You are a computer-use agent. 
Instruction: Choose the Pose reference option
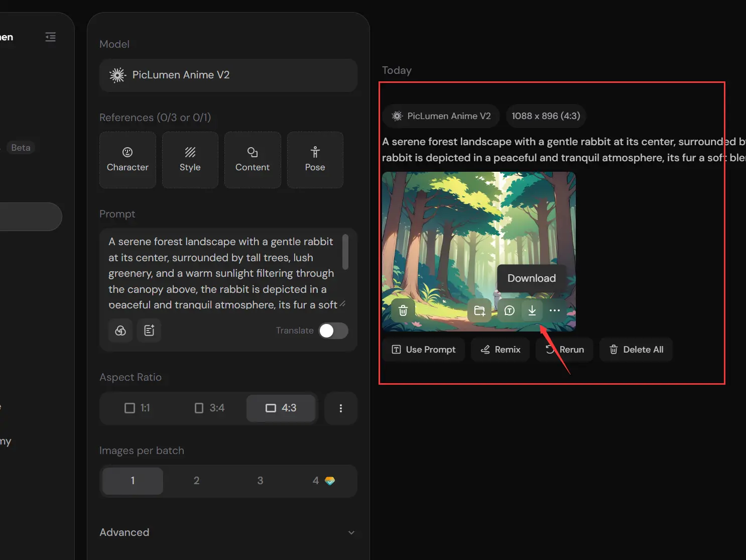click(x=315, y=160)
